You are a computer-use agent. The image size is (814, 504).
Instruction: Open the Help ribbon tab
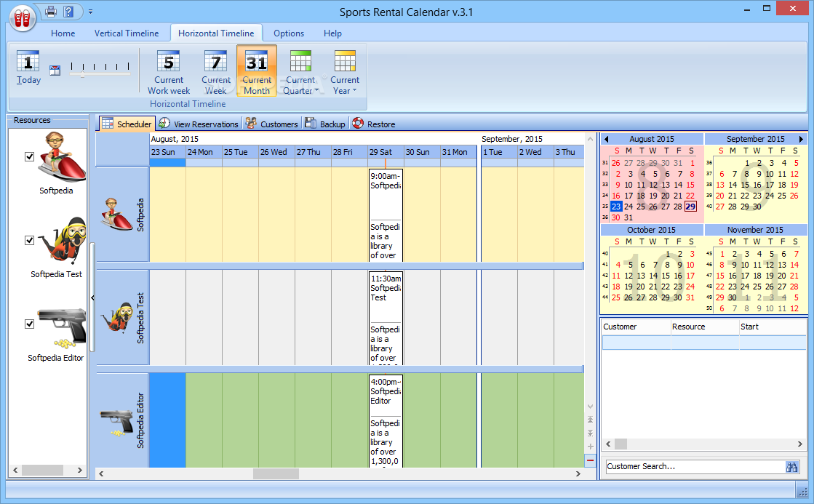(x=332, y=33)
